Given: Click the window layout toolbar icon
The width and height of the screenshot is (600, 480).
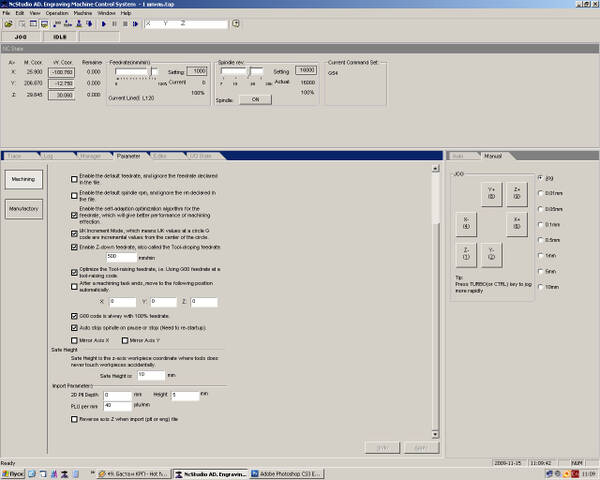Looking at the screenshot, I should pyautogui.click(x=34, y=24).
